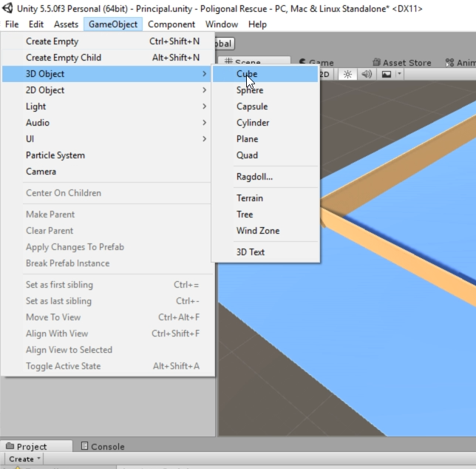Create a Capsule 3D object
Screen dimensions: 476x469
[265, 107]
